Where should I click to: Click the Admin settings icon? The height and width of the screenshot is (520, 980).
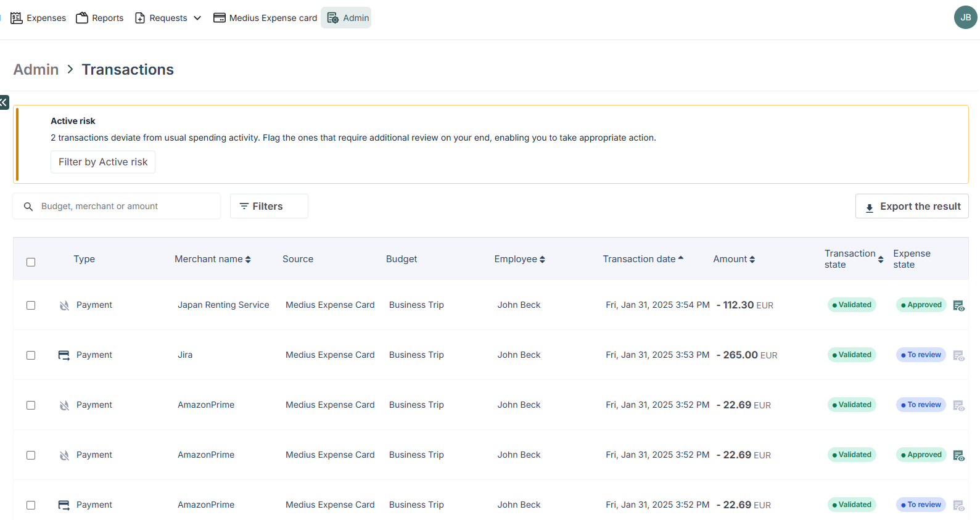(333, 18)
